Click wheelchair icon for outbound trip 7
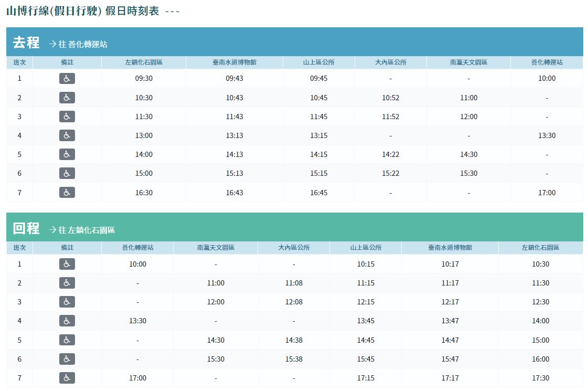Image resolution: width=588 pixels, height=391 pixels. [67, 193]
